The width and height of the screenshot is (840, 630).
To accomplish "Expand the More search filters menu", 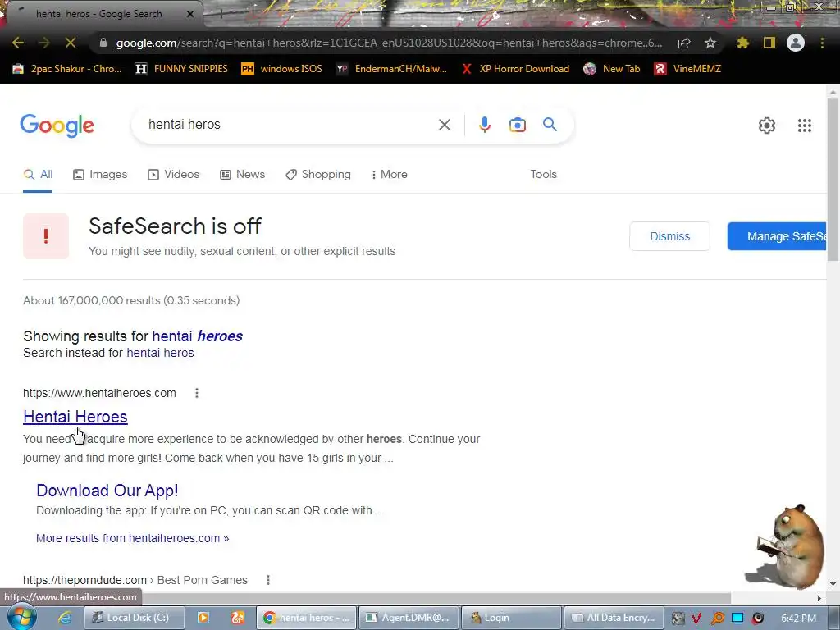I will [x=390, y=175].
